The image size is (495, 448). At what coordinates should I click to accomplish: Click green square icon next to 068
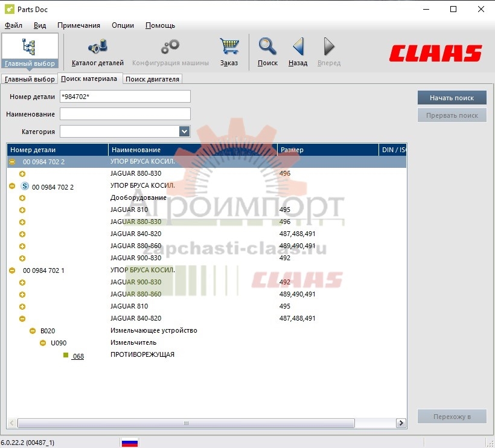coord(66,355)
